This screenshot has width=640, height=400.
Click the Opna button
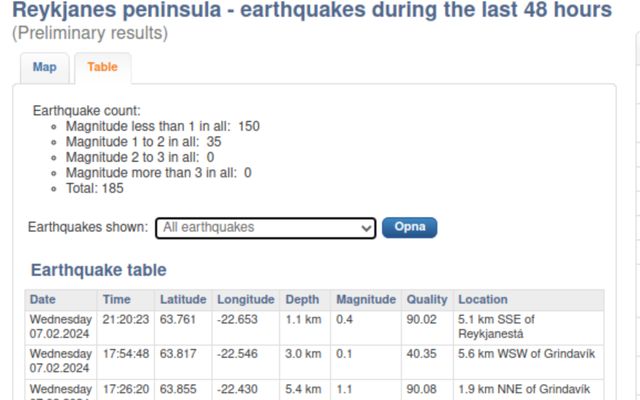pyautogui.click(x=409, y=227)
